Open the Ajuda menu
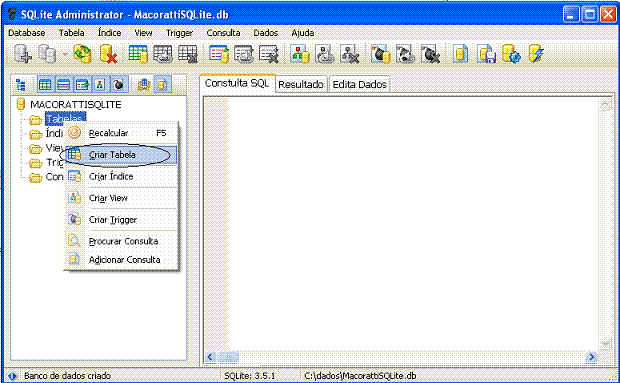 click(302, 33)
